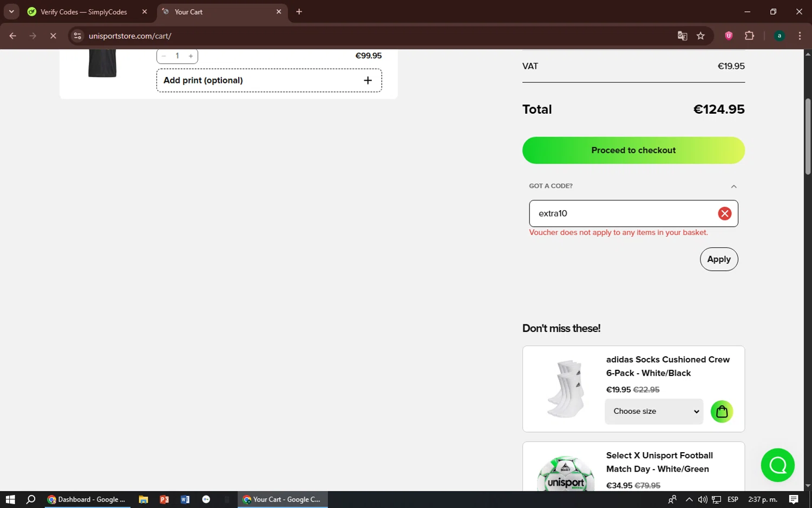Click the Unisport football thumbnail

[565, 474]
